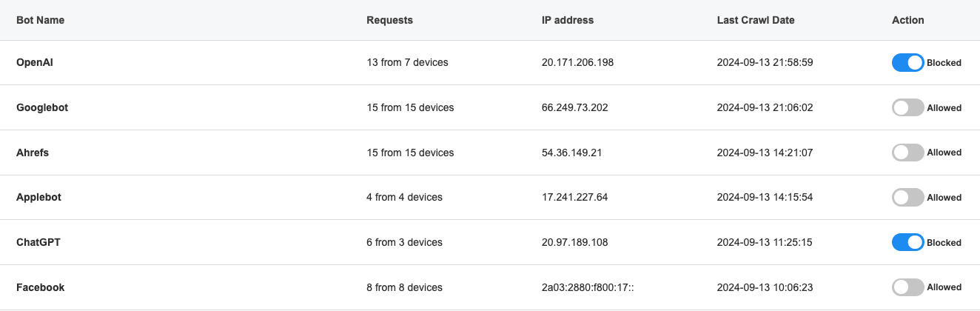The image size is (980, 311).
Task: Toggle the OpenAI bot block switch
Action: coord(907,63)
